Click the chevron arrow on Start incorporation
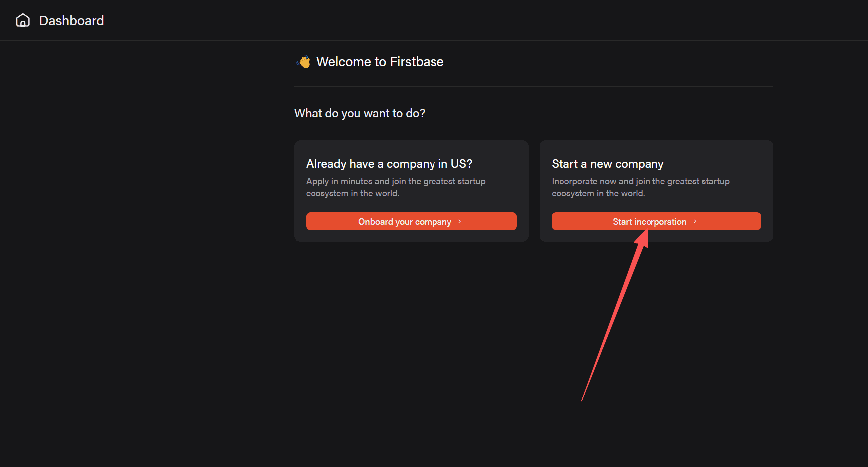This screenshot has height=467, width=868. coord(695,221)
